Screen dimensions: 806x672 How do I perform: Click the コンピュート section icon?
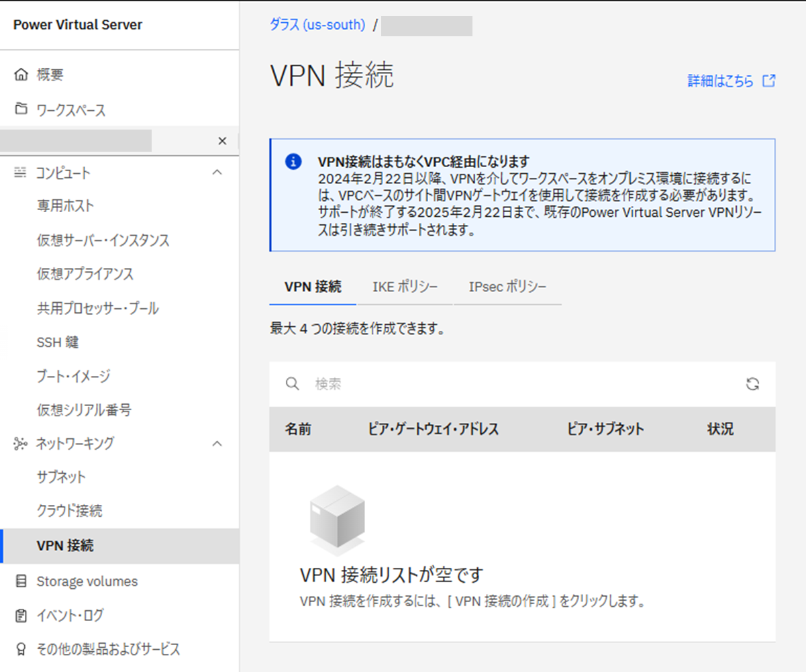point(21,173)
